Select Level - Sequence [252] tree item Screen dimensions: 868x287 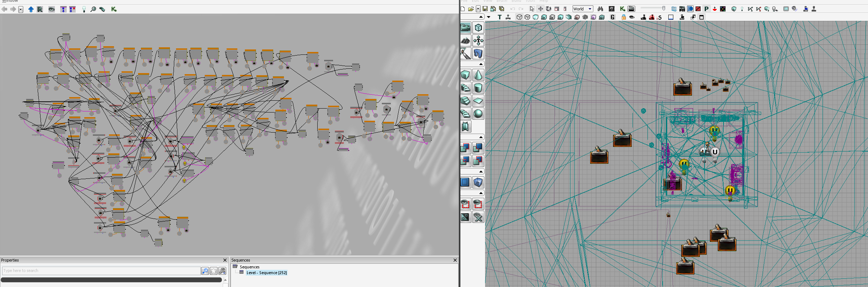pos(266,273)
